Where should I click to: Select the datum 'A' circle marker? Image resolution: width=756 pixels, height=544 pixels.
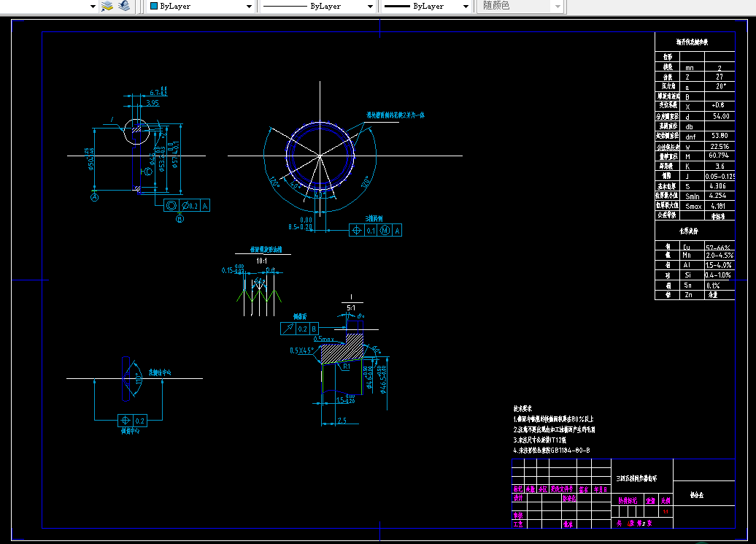coord(95,197)
